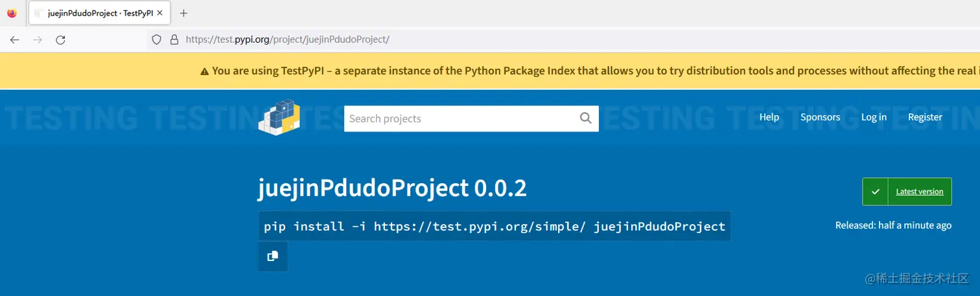The image size is (980, 296).
Task: Open the Sponsors page
Action: 820,117
